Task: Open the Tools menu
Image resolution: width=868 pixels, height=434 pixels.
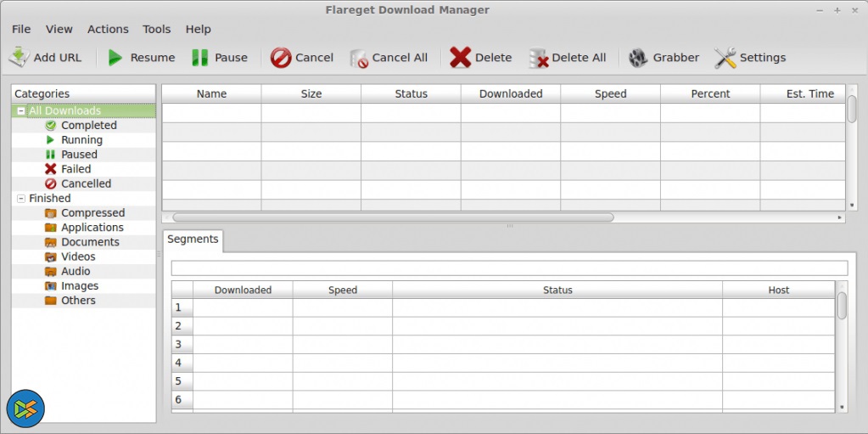Action: tap(156, 29)
